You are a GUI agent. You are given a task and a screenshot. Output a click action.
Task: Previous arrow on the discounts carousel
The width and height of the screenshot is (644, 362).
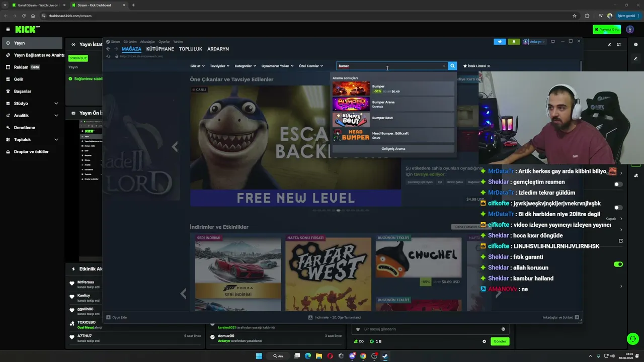pos(183,293)
